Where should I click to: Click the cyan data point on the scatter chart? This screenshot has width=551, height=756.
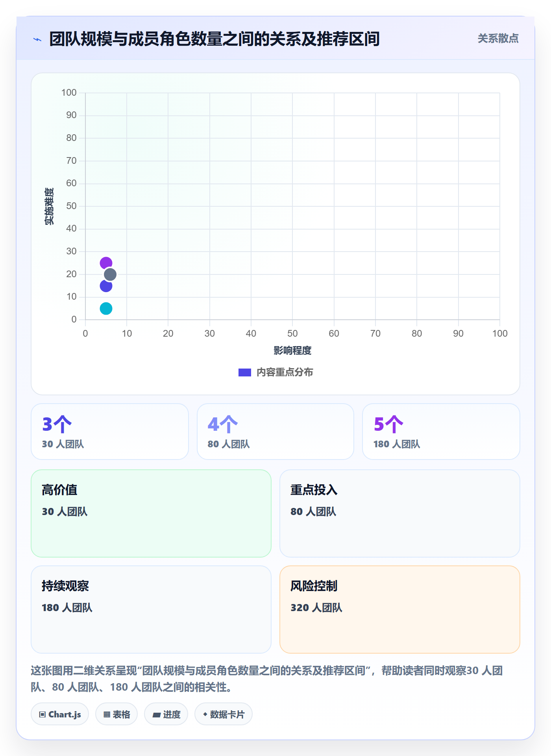pos(106,309)
